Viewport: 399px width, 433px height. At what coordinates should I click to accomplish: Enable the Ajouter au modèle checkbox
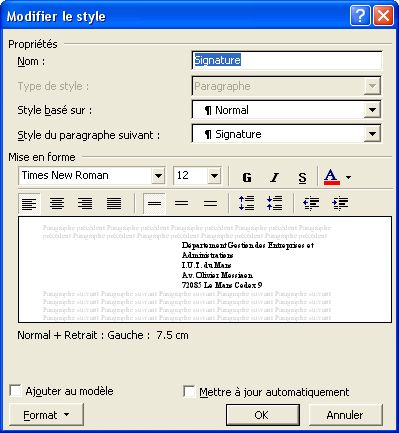click(x=15, y=391)
